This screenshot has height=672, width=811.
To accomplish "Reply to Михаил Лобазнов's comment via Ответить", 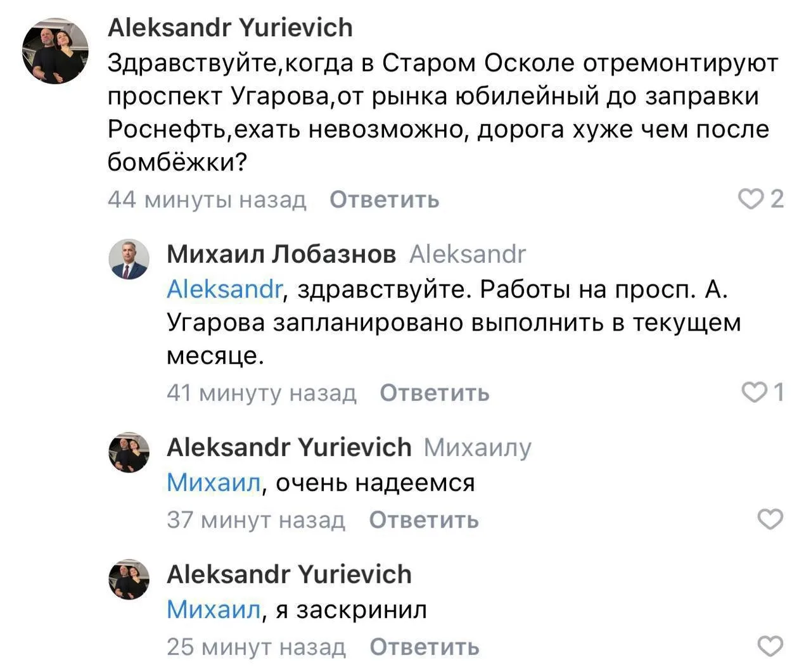I will (434, 393).
